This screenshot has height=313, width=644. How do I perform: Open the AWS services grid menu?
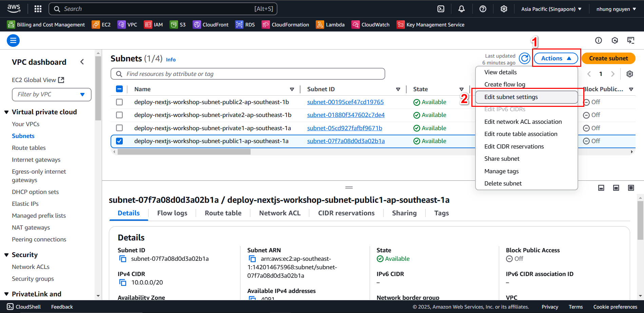click(38, 9)
